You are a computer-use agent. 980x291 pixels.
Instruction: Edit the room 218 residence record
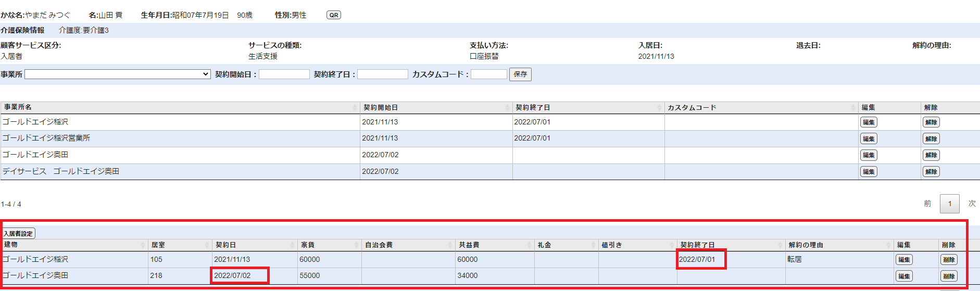coord(903,276)
